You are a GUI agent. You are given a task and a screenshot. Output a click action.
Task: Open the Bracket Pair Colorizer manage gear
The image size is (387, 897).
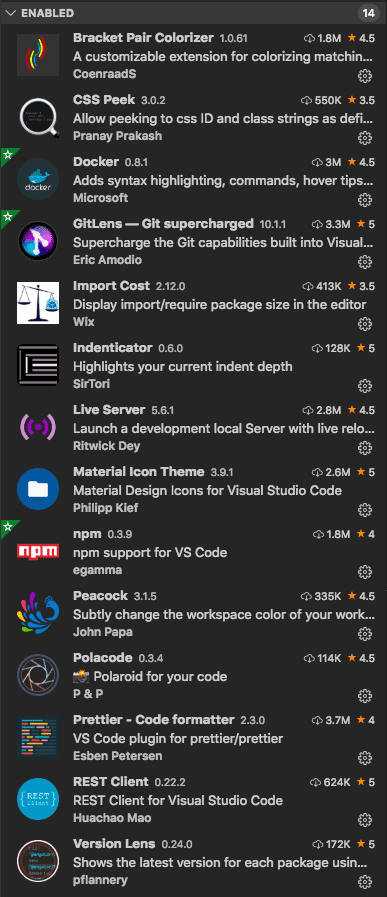(x=365, y=76)
